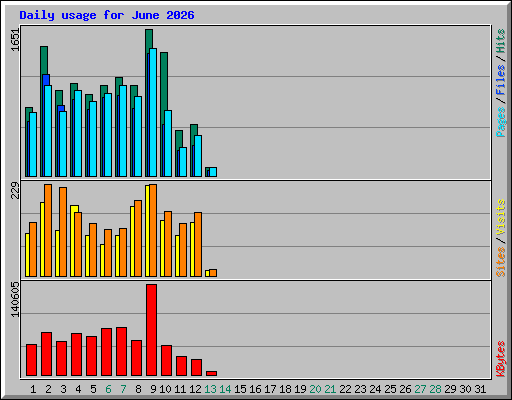The image size is (512, 400).
Task: Click day label 2 on the x-axis
Action: [48, 389]
